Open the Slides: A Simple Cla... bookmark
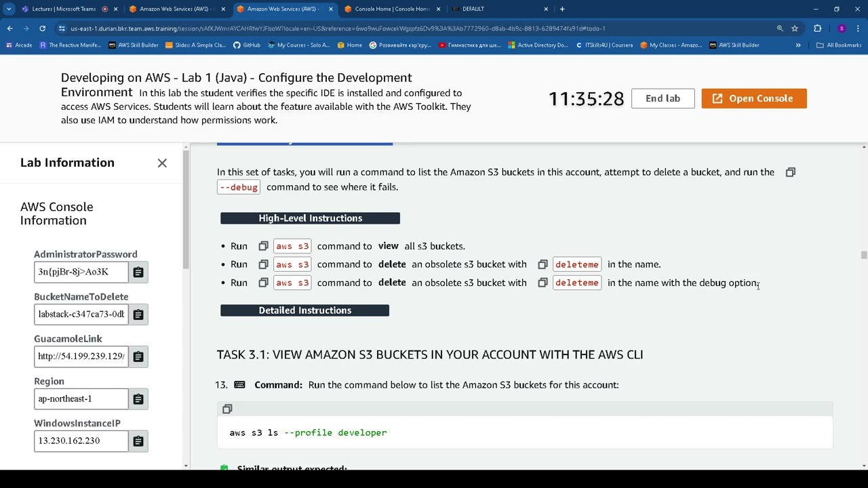The height and width of the screenshot is (488, 868). (x=195, y=45)
